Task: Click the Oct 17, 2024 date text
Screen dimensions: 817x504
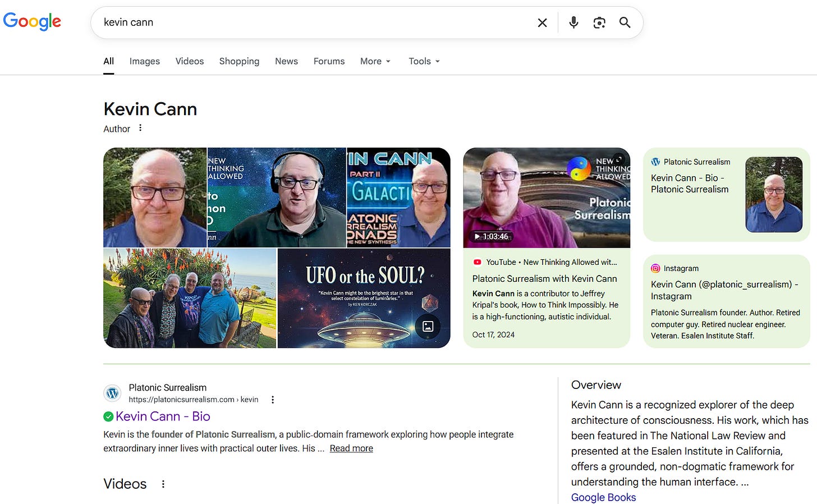Action: (x=493, y=335)
